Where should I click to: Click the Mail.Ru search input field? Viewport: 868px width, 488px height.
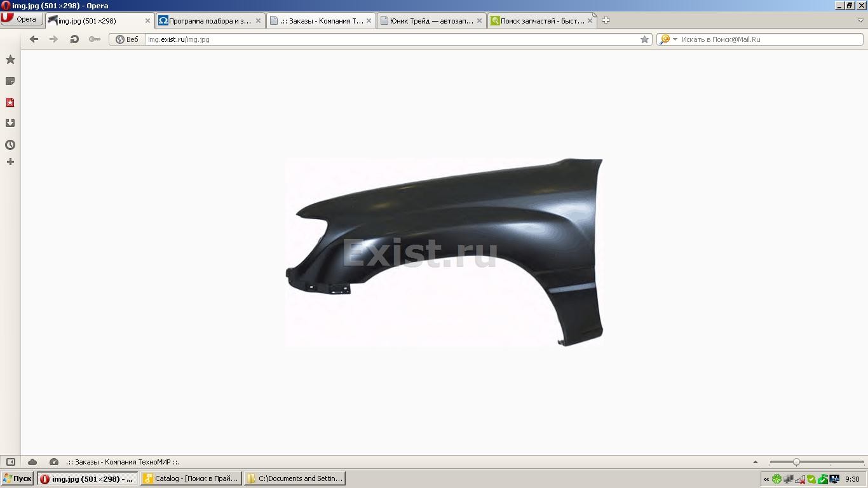[769, 39]
